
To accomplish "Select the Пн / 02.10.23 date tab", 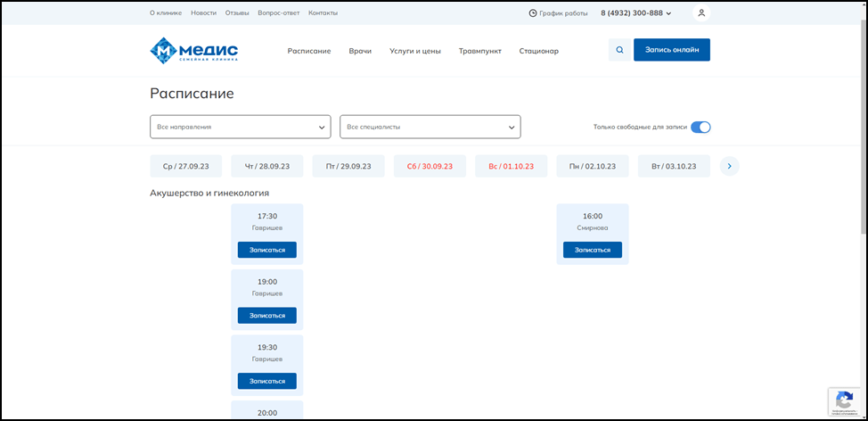I will (592, 166).
